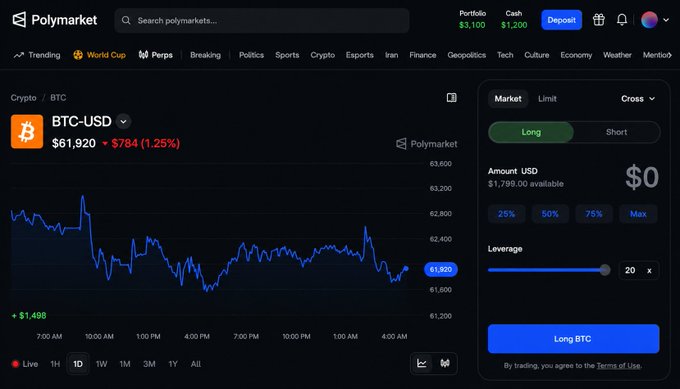Image resolution: width=680 pixels, height=389 pixels.
Task: Go to Breaking category
Action: tap(205, 55)
